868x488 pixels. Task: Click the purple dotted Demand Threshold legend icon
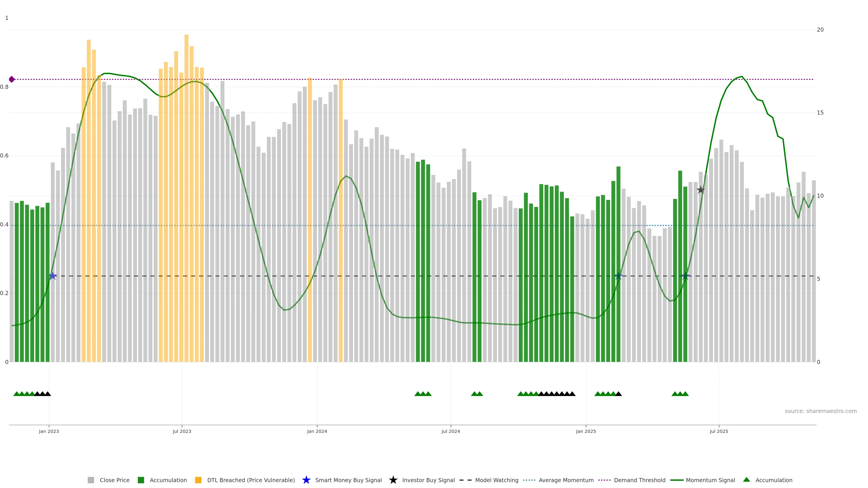604,480
